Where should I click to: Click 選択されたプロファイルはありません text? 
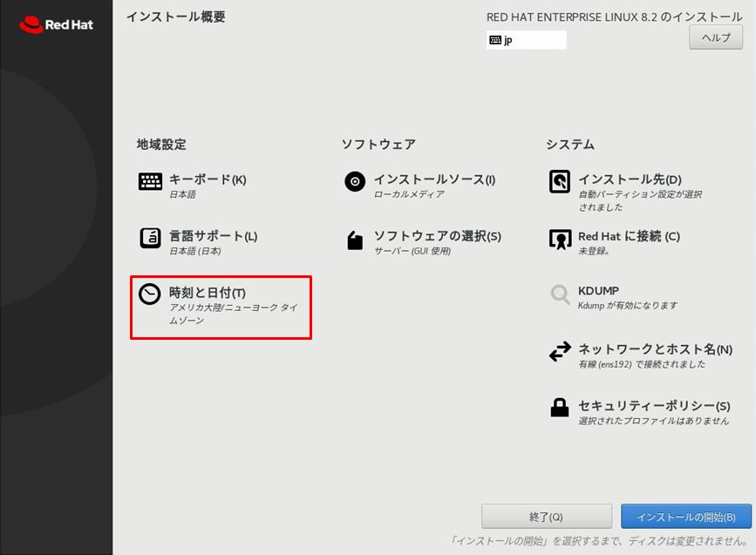653,421
